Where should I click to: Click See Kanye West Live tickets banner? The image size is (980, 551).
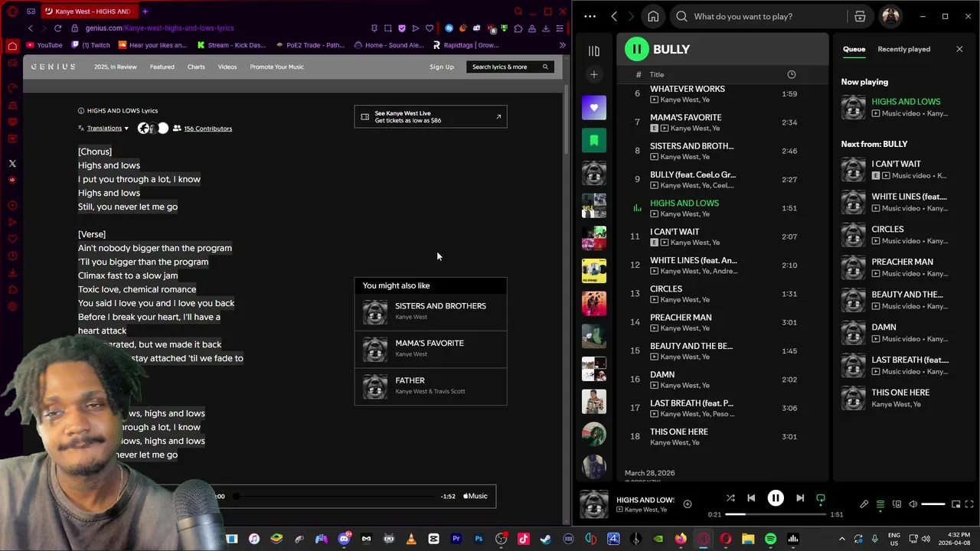[430, 116]
